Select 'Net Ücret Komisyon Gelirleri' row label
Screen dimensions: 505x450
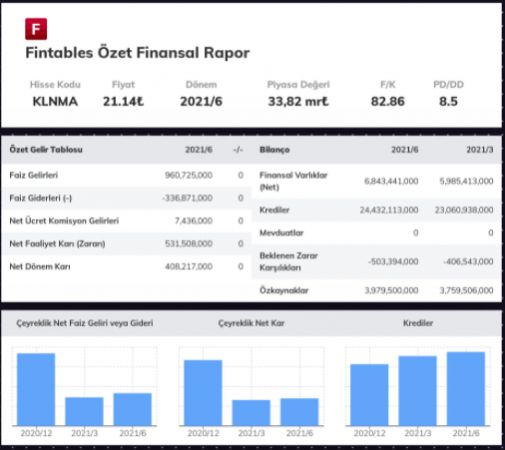[64, 221]
